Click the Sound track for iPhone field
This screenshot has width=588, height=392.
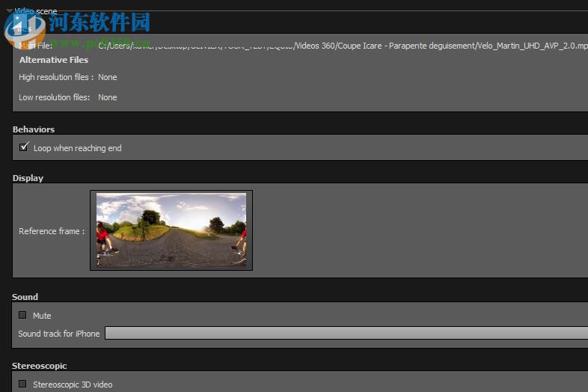(x=346, y=333)
